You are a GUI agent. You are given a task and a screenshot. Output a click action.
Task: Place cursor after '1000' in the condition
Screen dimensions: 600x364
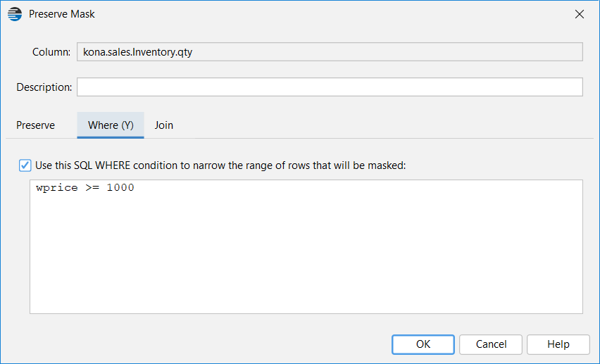click(x=135, y=187)
